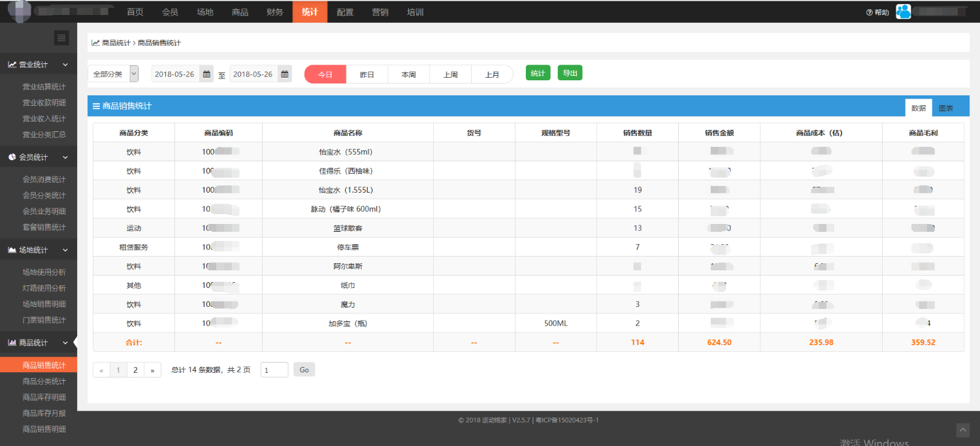Collapse the 商品统计 section chevron

pos(65,343)
